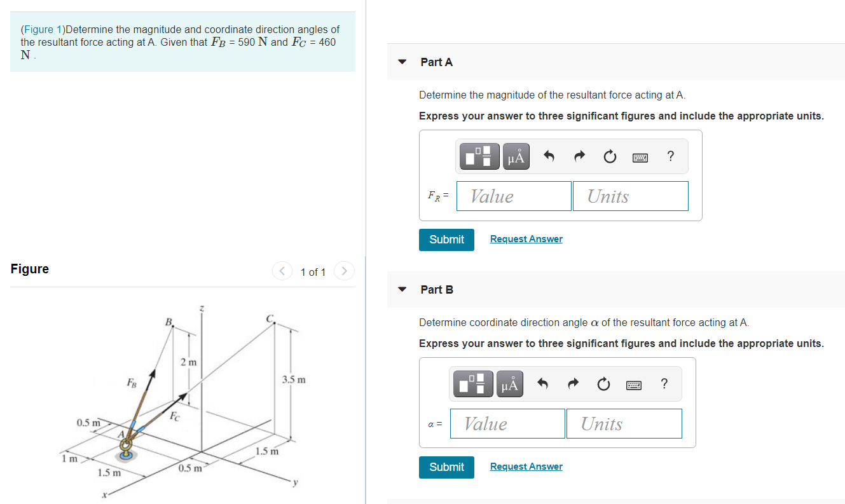Click the next figure chevron arrow
This screenshot has height=504, width=845.
344,271
